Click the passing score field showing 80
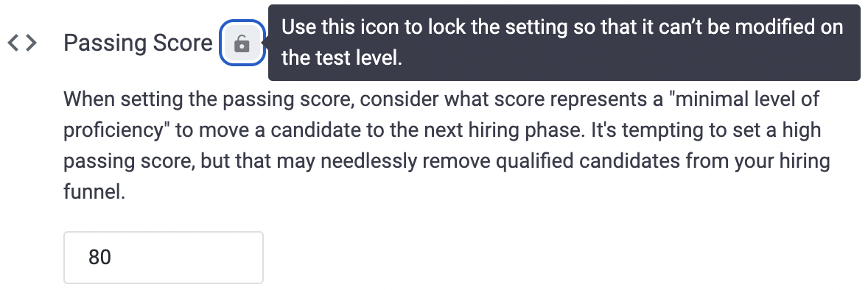The image size is (868, 290). pyautogui.click(x=164, y=258)
